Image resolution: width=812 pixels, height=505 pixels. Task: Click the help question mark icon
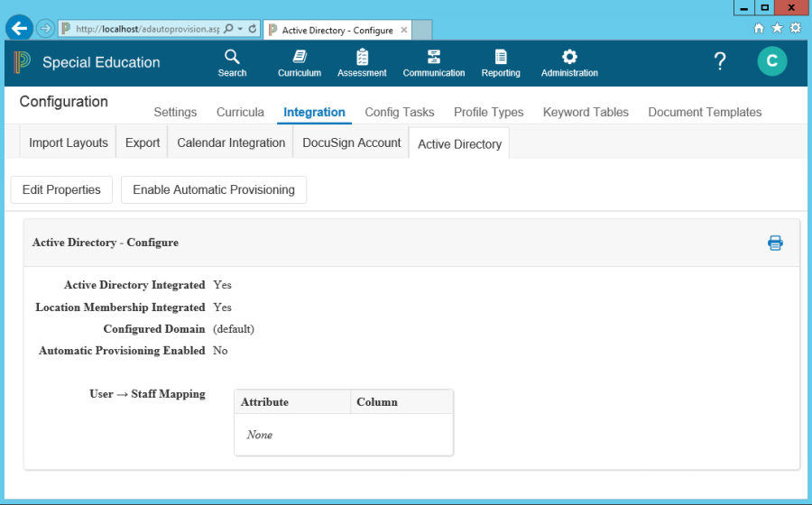tap(720, 61)
